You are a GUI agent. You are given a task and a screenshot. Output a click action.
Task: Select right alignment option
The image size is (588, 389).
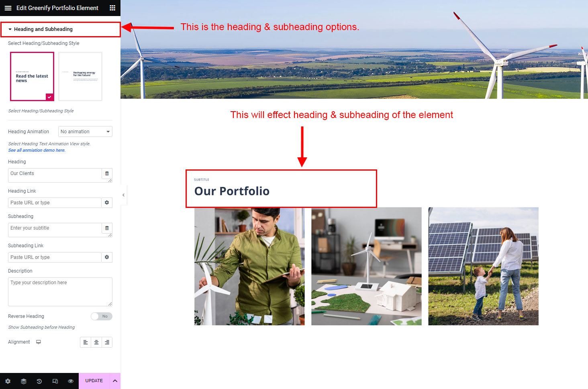(107, 342)
